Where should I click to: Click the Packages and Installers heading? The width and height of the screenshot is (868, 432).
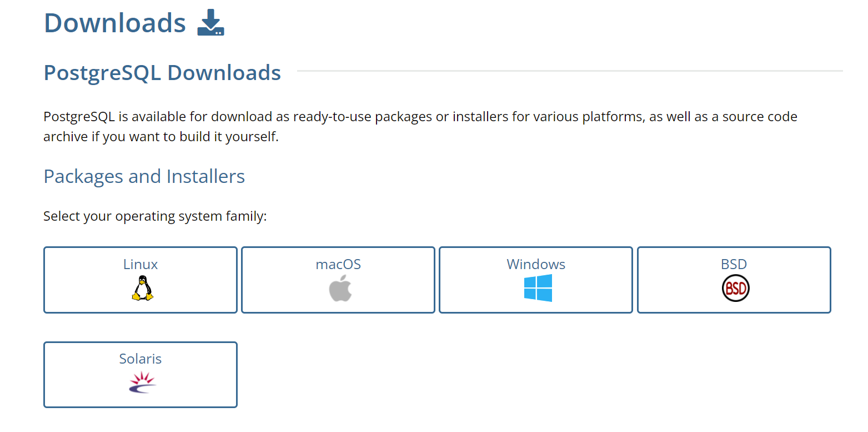pos(144,176)
